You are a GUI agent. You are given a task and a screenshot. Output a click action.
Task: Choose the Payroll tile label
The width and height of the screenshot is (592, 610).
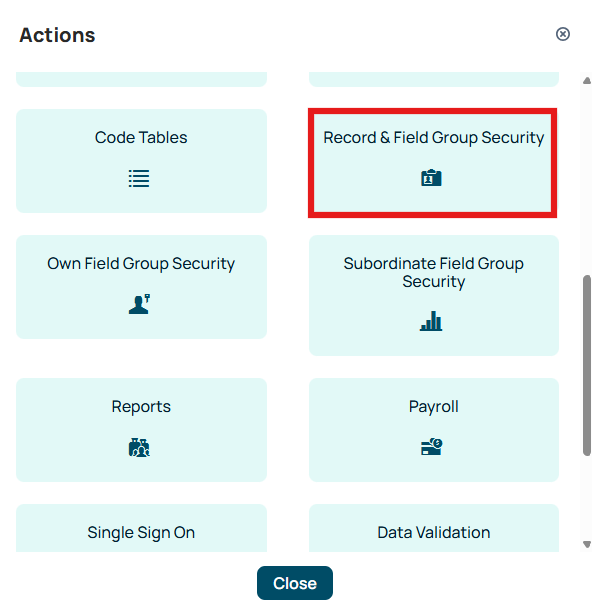pyautogui.click(x=434, y=407)
